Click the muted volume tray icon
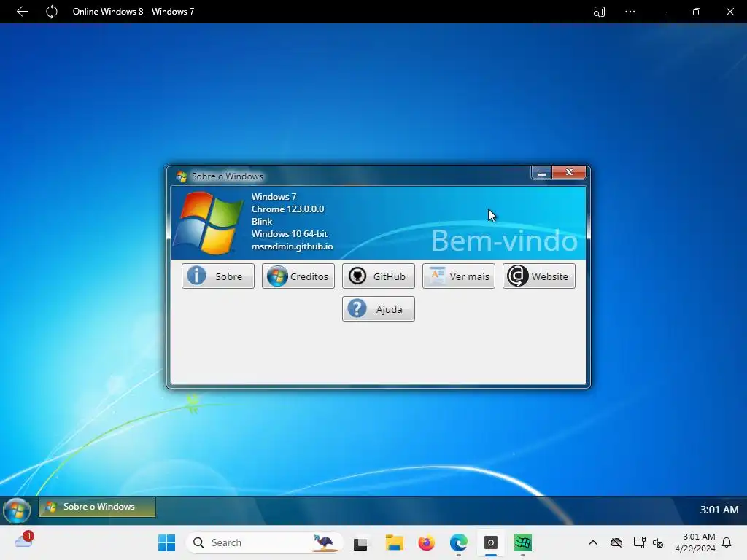 pos(658,542)
